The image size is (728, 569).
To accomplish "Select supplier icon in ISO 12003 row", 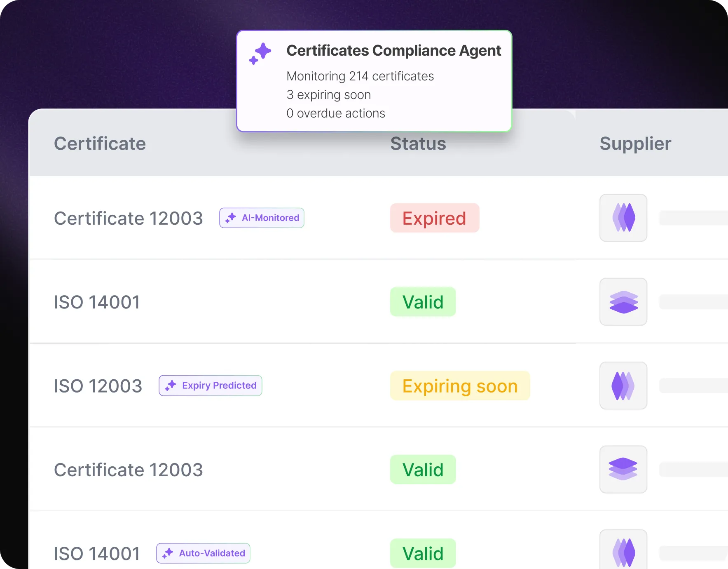I will pyautogui.click(x=623, y=386).
